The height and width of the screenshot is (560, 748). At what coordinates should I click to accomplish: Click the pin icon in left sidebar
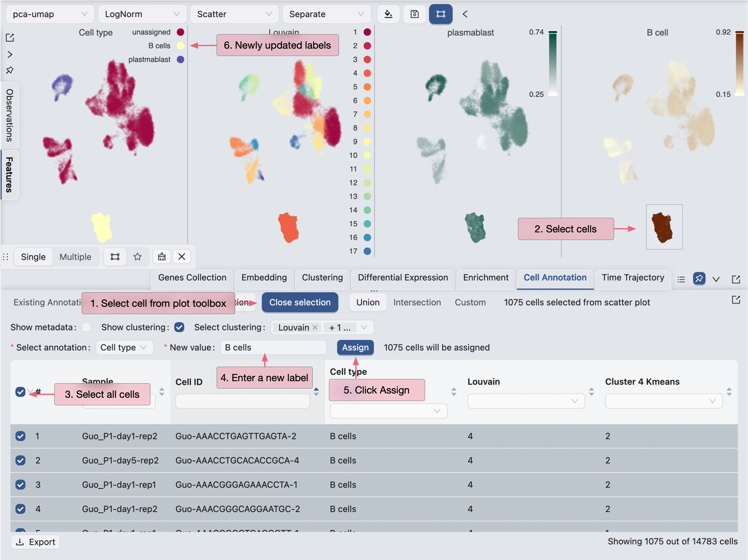[10, 70]
